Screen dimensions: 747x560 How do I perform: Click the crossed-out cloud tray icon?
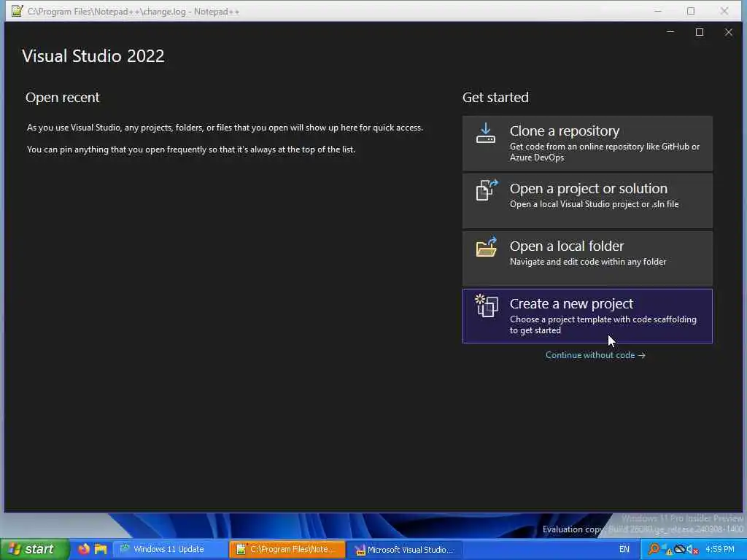[x=680, y=549]
